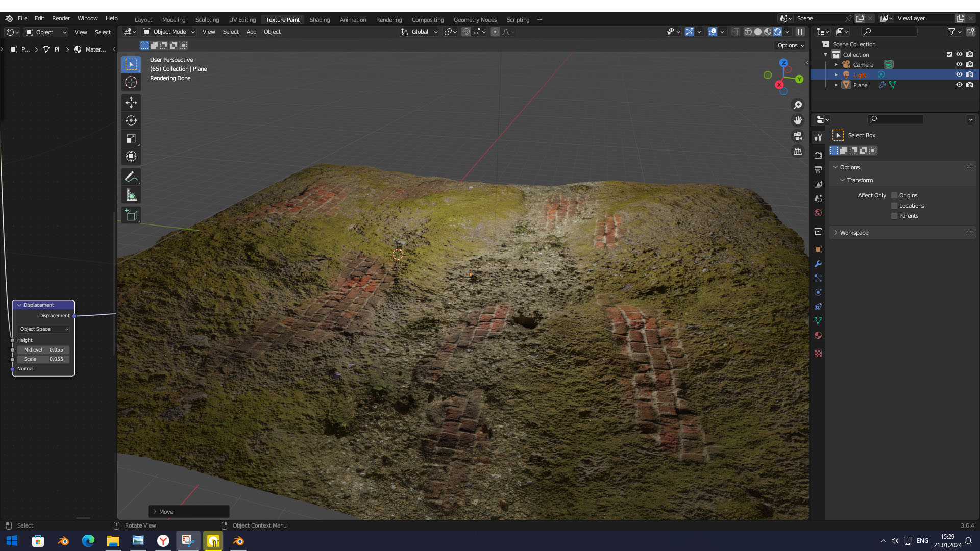
Task: Click the pan hand viewport gizmo
Action: [x=798, y=120]
